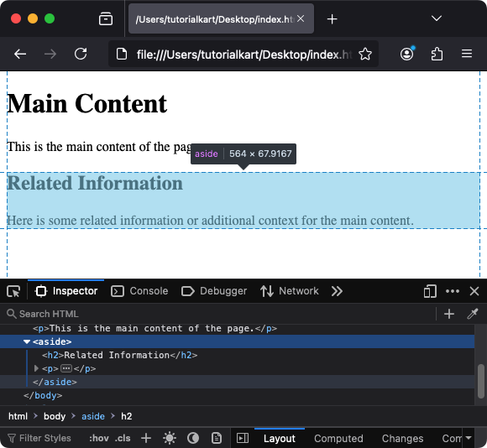Click the 'Here is some related information' paragraph
Screen dimensions: 487x448
click(x=210, y=221)
